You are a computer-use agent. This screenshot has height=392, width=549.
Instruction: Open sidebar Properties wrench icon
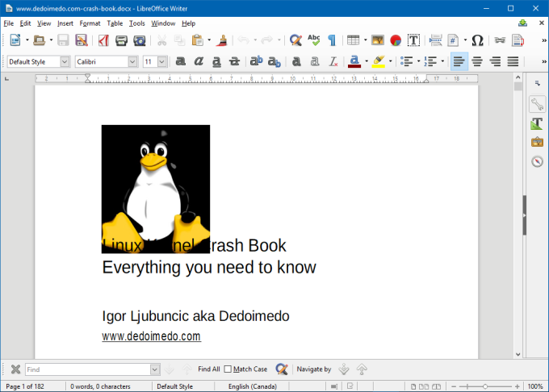pyautogui.click(x=537, y=104)
